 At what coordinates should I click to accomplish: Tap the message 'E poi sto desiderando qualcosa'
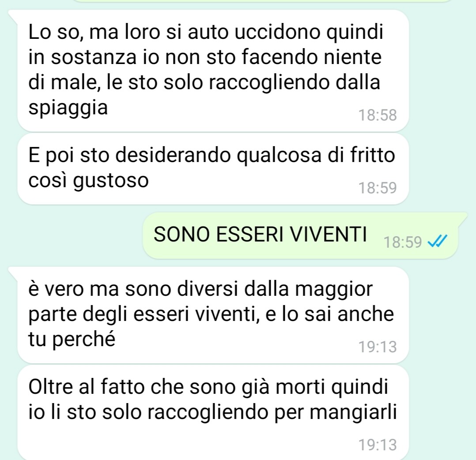(213, 169)
